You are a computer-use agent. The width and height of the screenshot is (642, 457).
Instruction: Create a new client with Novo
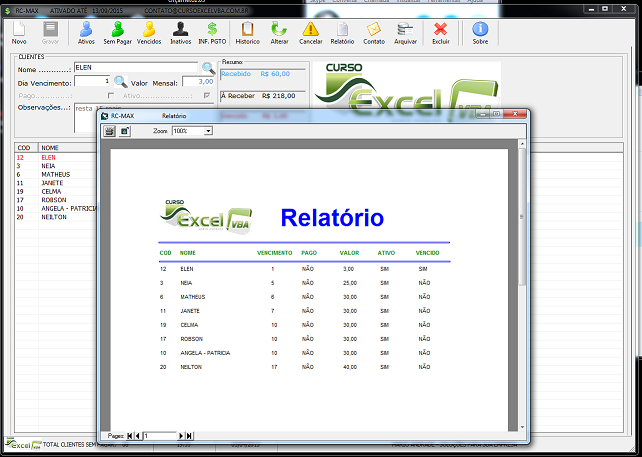pos(19,33)
